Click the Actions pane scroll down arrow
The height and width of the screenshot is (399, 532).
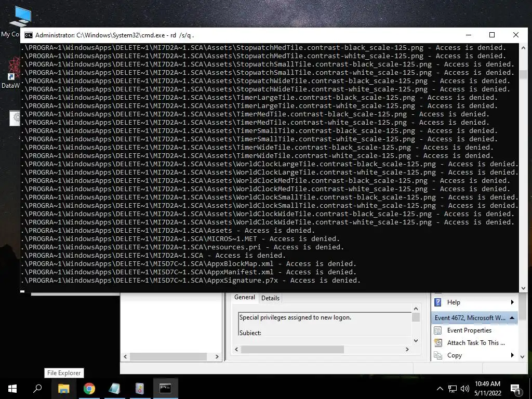522,356
